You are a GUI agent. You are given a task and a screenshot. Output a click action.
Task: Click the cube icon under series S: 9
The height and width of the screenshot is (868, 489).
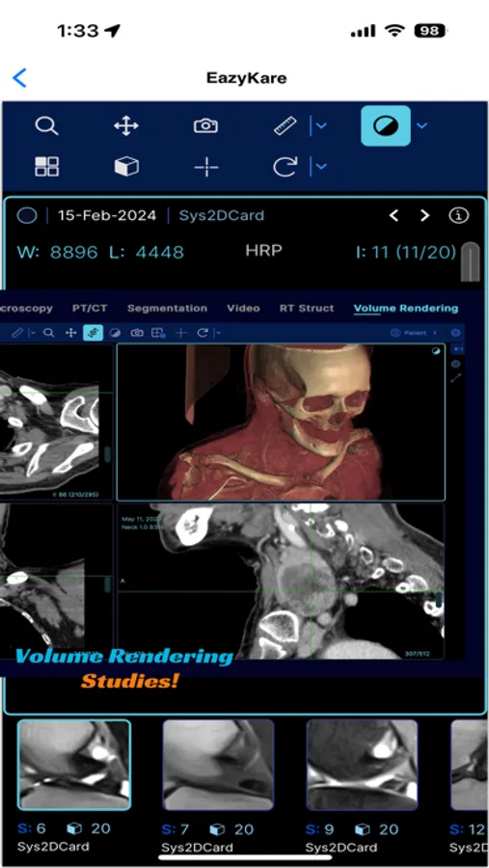(x=363, y=829)
